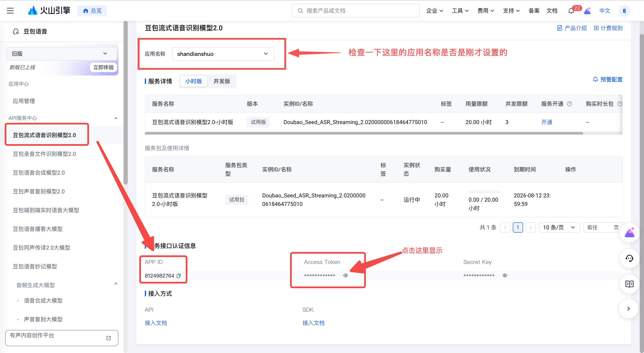Open the floating AI assistant icon
Screen dimensions: 644x353
[630, 233]
